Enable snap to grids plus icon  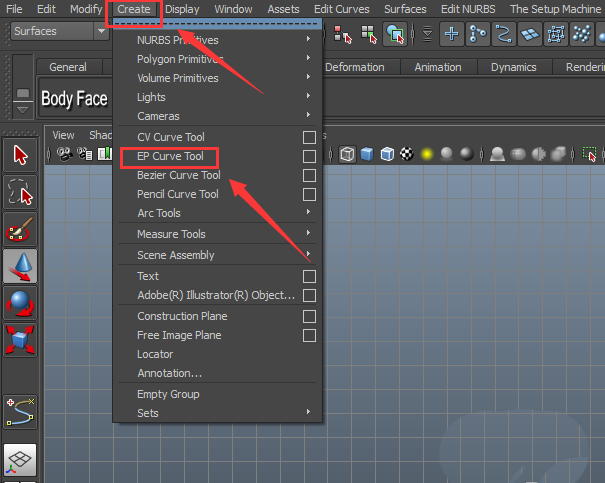451,34
